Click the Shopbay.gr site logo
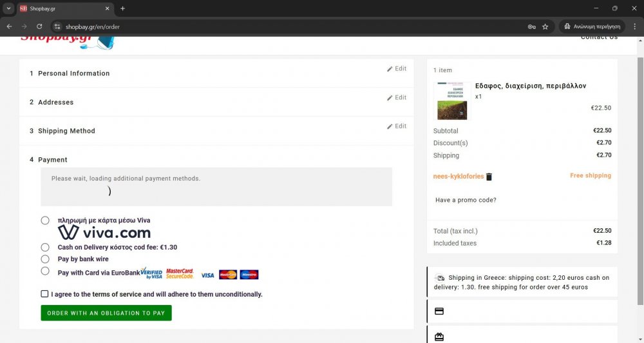 (x=67, y=43)
